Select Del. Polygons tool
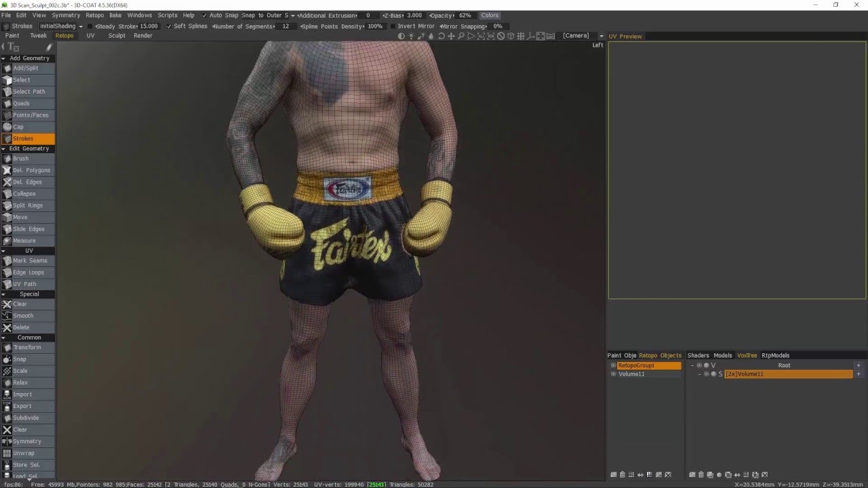 pos(28,170)
